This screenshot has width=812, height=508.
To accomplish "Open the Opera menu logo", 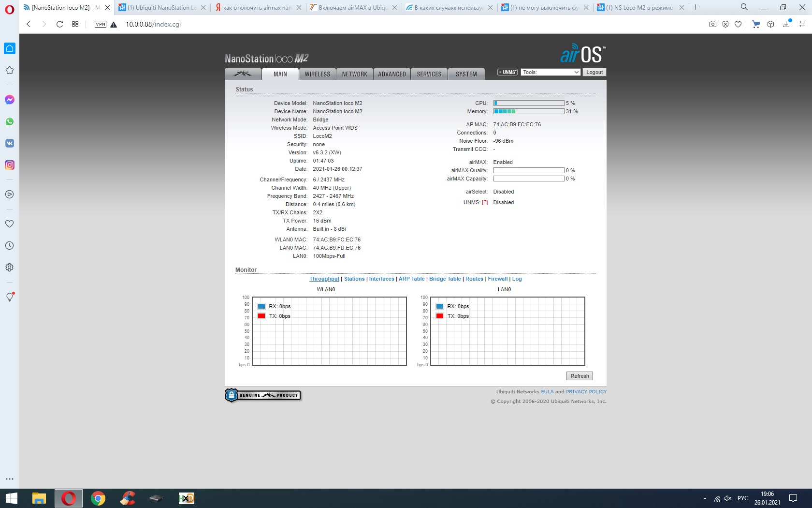I will [x=10, y=10].
